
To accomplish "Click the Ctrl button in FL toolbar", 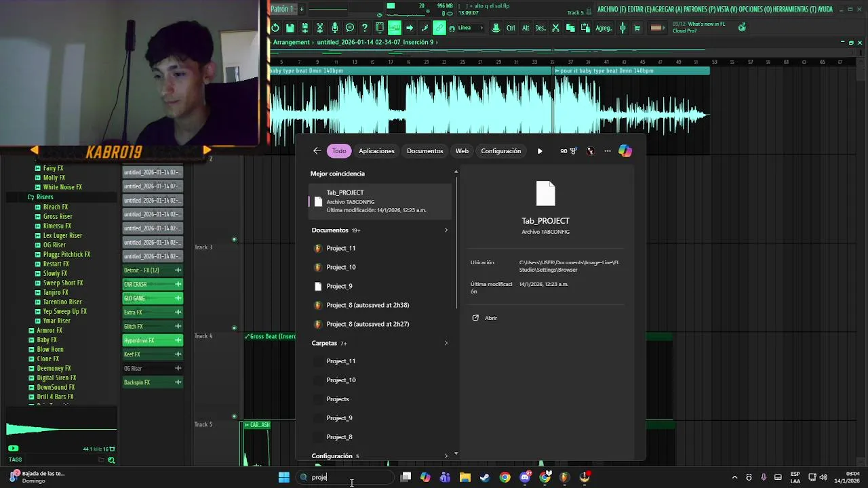I will pyautogui.click(x=511, y=28).
